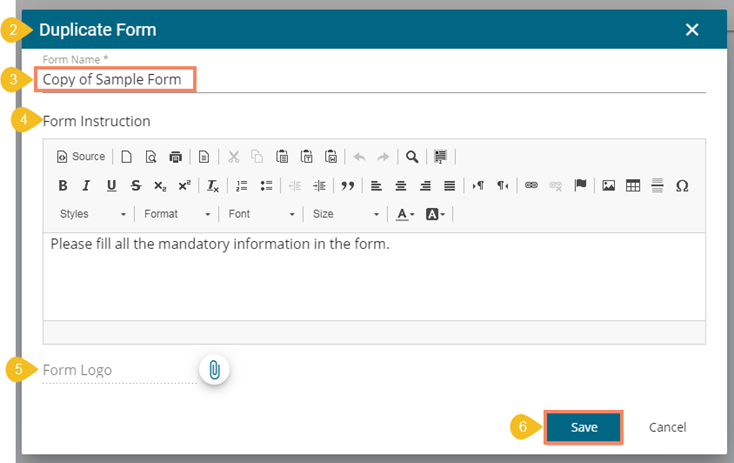Open the Find magnifier tool
Viewport: 734px width, 463px height.
pos(412,157)
